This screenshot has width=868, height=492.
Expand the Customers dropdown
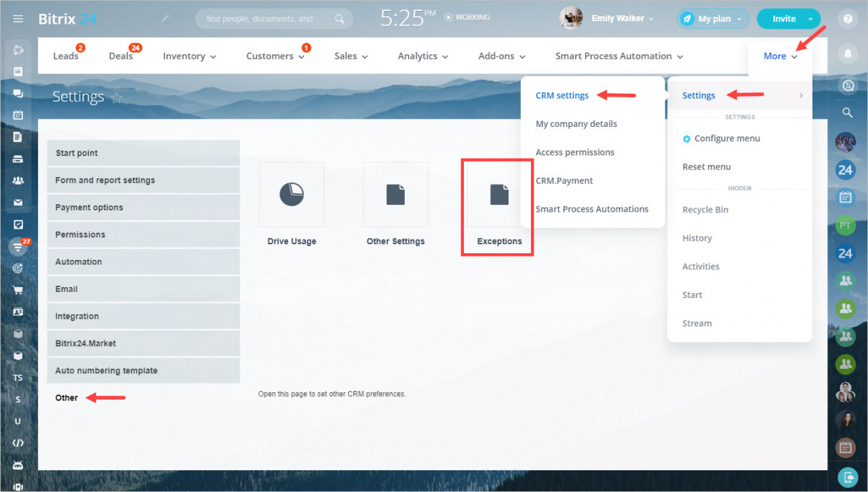[x=275, y=56]
